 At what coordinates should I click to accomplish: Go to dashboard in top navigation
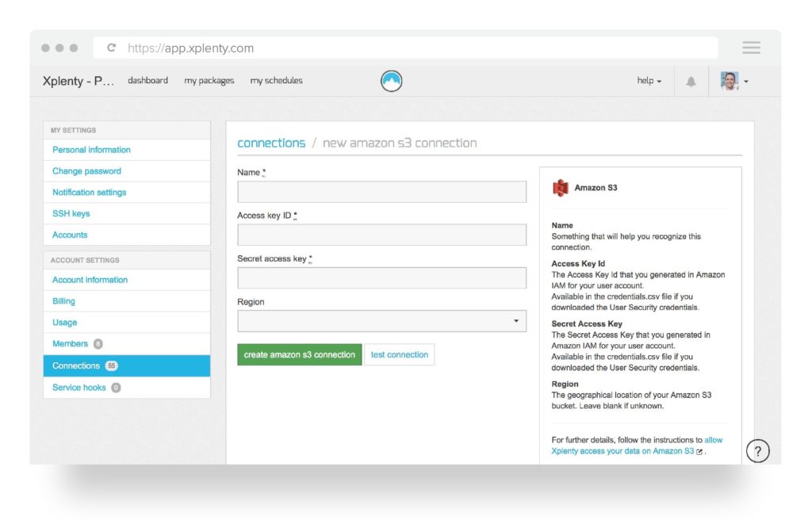tap(147, 80)
